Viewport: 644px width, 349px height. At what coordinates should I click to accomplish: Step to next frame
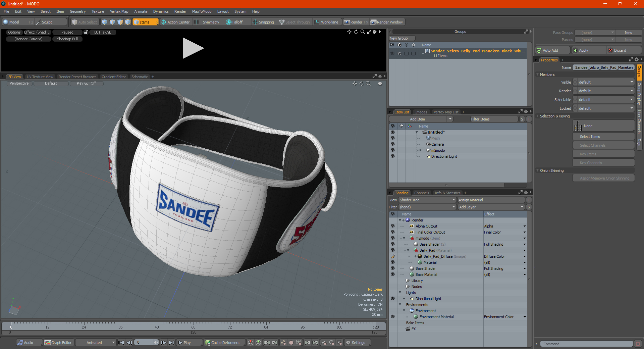point(163,343)
